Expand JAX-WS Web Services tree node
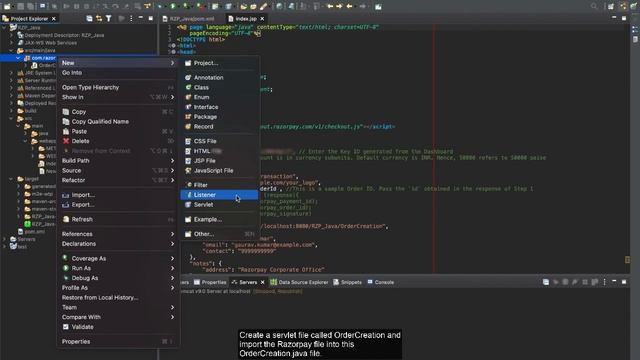 point(11,42)
